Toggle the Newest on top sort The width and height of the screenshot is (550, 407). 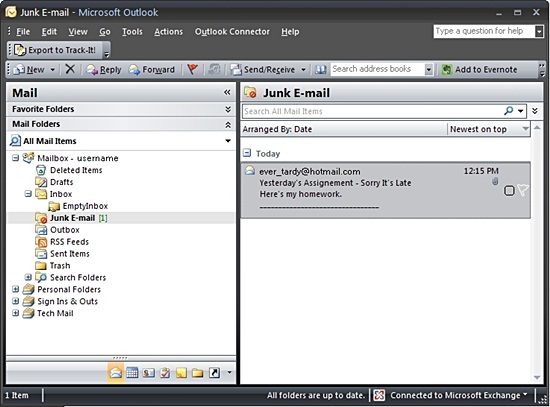489,129
